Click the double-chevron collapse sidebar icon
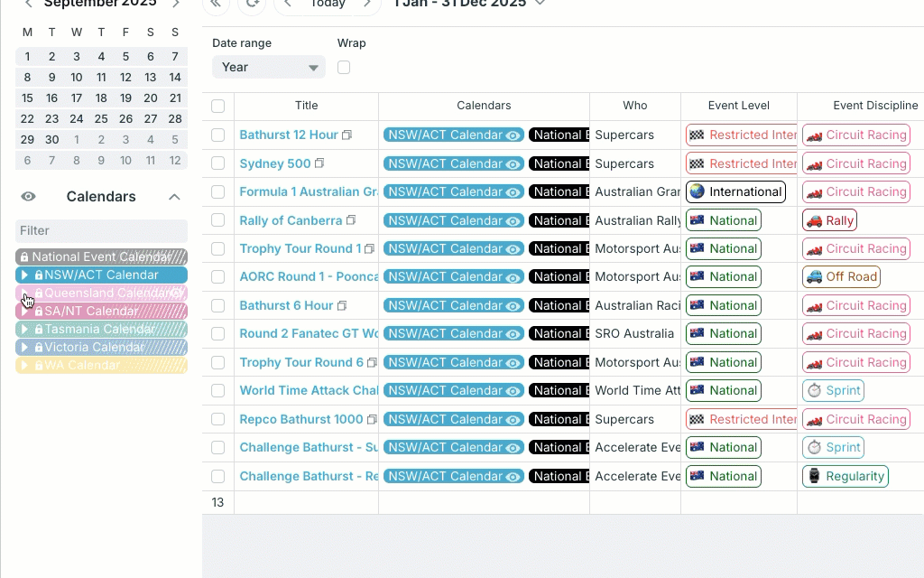Image resolution: width=924 pixels, height=578 pixels. (x=216, y=4)
